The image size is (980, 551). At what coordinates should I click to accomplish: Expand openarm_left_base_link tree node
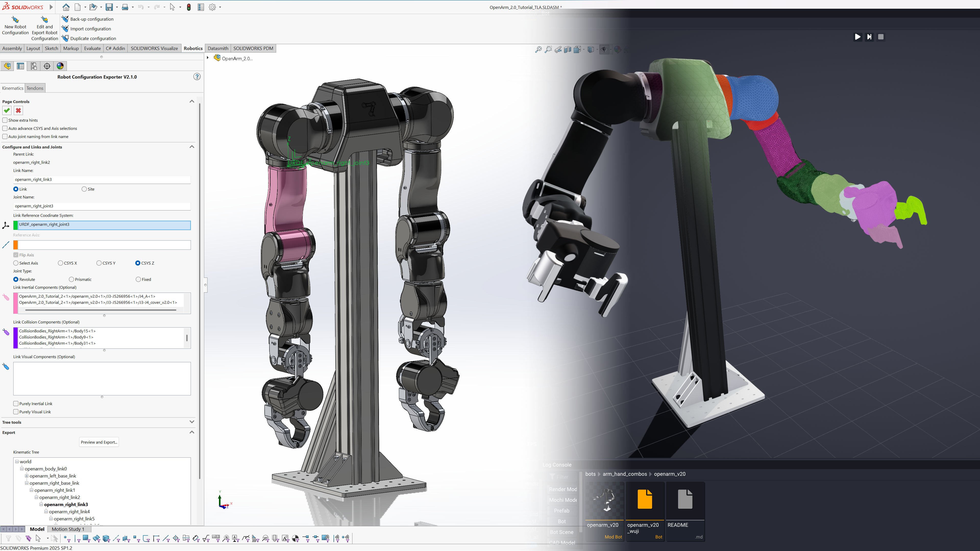coord(27,476)
